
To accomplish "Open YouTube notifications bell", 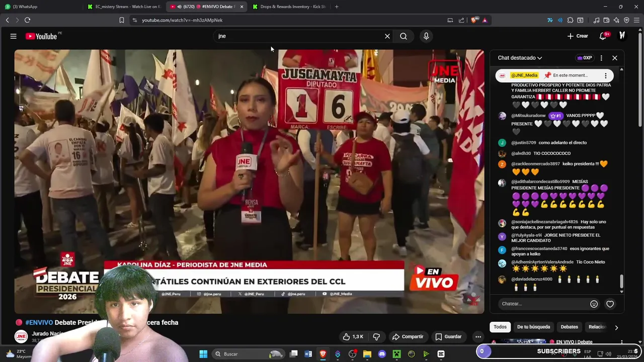I will pyautogui.click(x=603, y=36).
